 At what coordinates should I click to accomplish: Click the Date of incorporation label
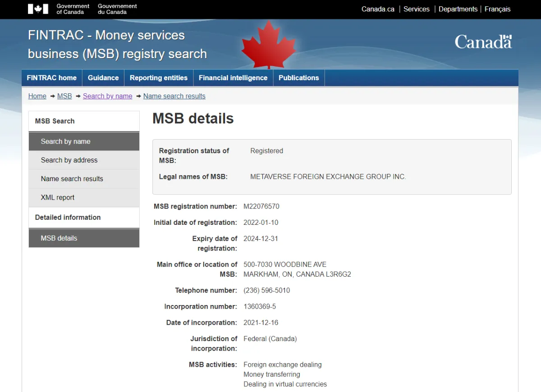point(202,323)
